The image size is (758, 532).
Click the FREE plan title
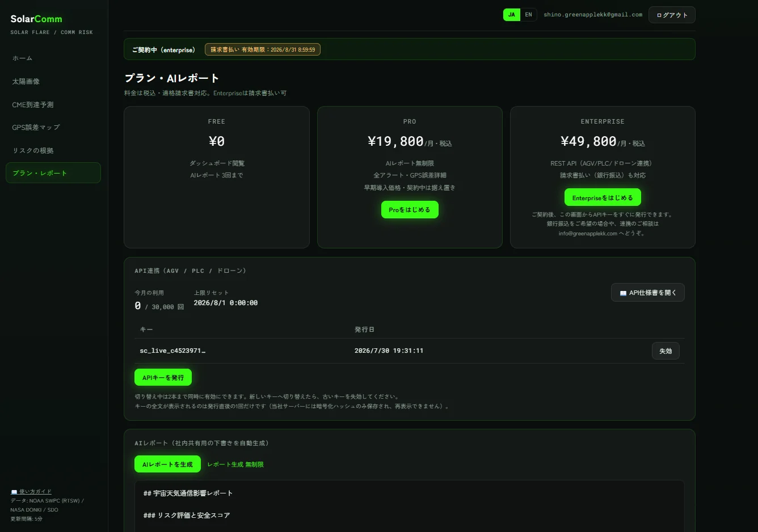pos(217,121)
